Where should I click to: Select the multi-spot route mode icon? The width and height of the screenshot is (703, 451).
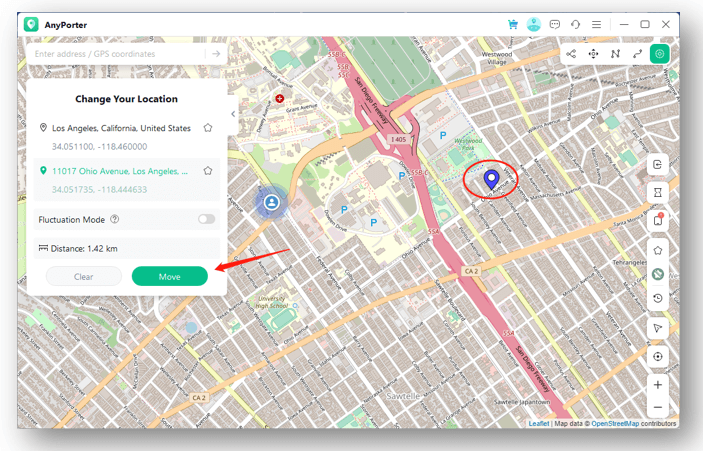pyautogui.click(x=615, y=54)
